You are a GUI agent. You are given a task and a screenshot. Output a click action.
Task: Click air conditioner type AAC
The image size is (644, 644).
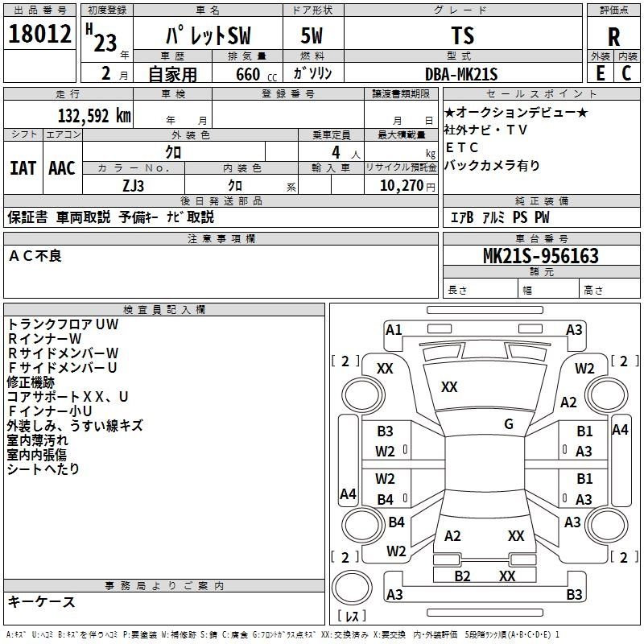tap(62, 168)
